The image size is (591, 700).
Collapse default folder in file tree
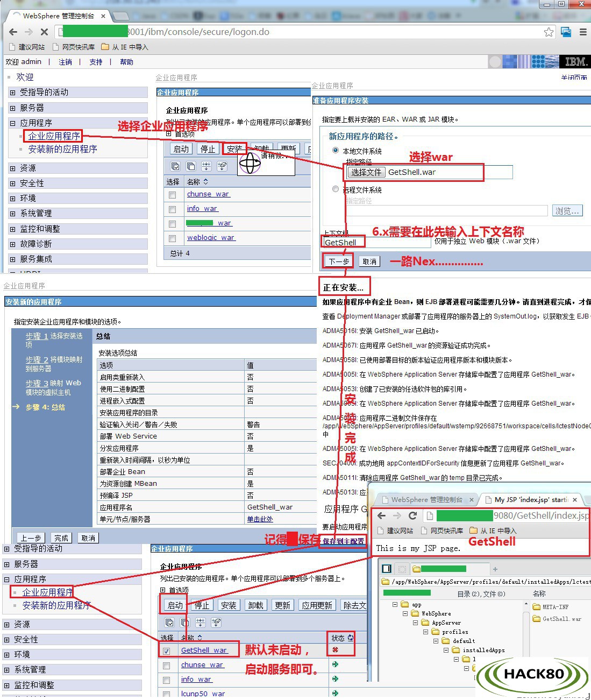tap(436, 641)
